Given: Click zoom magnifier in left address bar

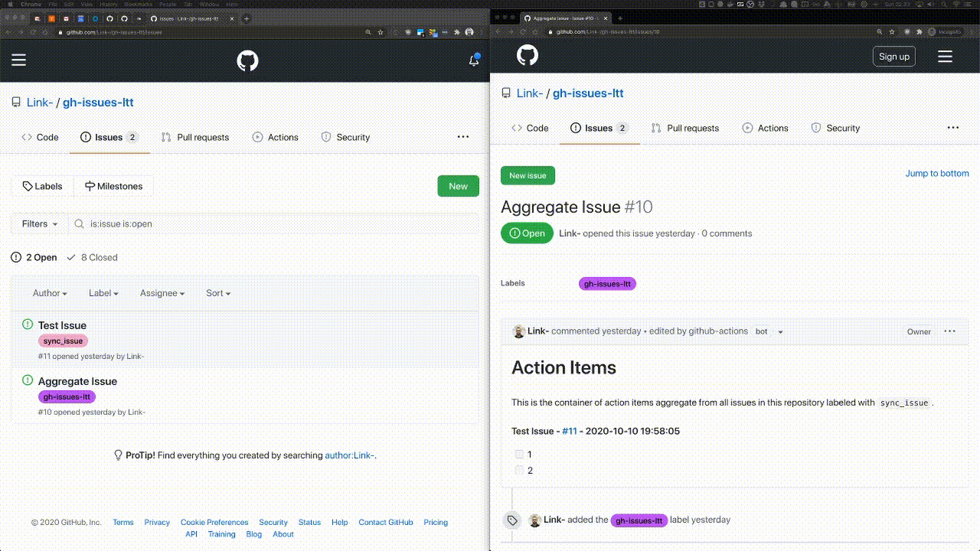Looking at the screenshot, I should 368,32.
